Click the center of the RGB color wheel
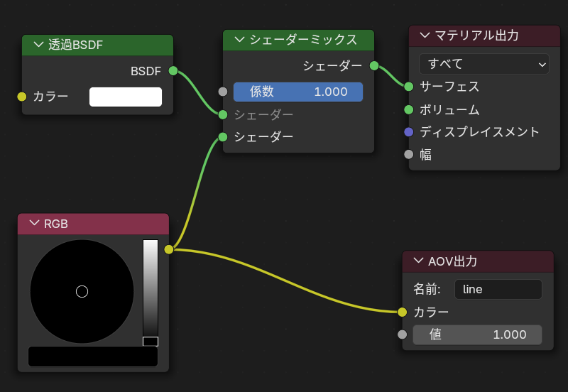Viewport: 568px width, 392px height. pos(82,291)
